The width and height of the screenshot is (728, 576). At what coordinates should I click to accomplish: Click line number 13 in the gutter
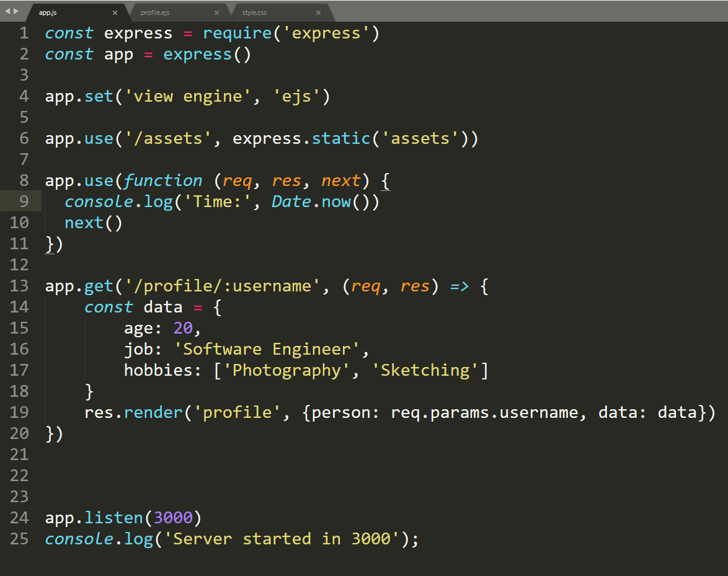coord(19,286)
